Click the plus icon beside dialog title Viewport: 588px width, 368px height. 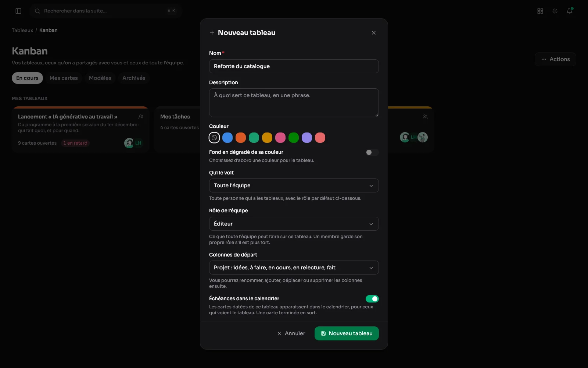pyautogui.click(x=212, y=33)
